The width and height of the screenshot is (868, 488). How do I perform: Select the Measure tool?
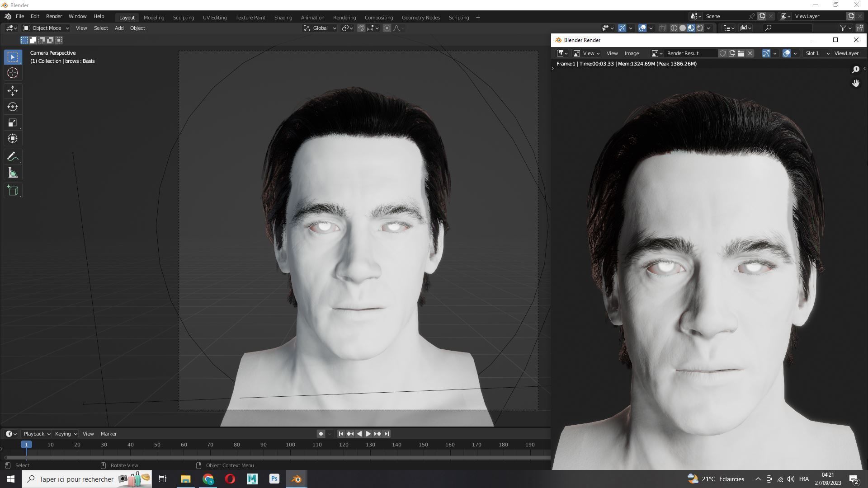coord(13,173)
